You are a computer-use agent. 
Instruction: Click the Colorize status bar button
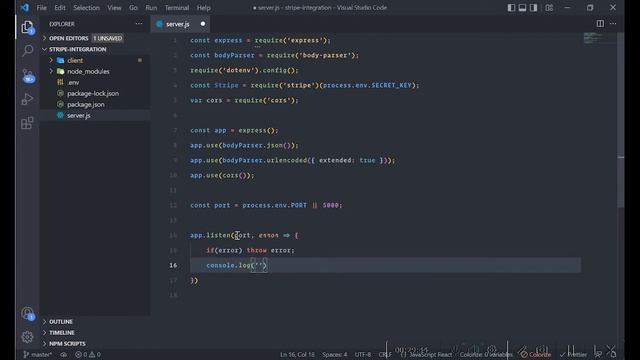(536, 354)
